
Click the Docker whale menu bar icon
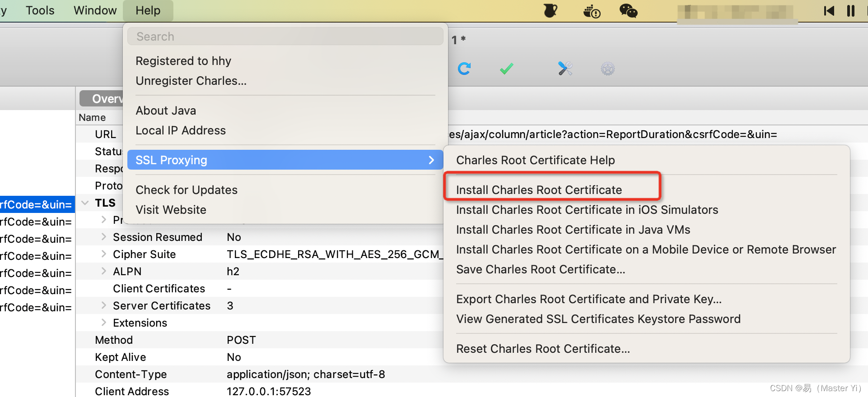(x=592, y=11)
